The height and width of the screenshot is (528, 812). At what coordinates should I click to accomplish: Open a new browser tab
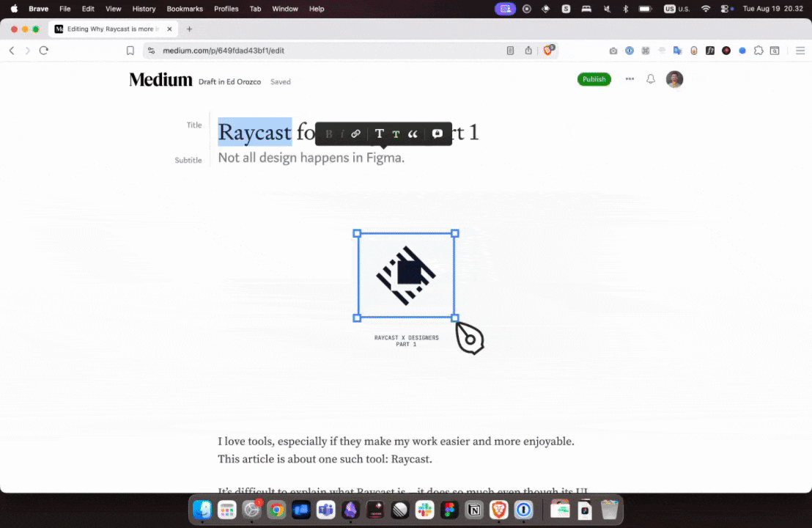190,29
